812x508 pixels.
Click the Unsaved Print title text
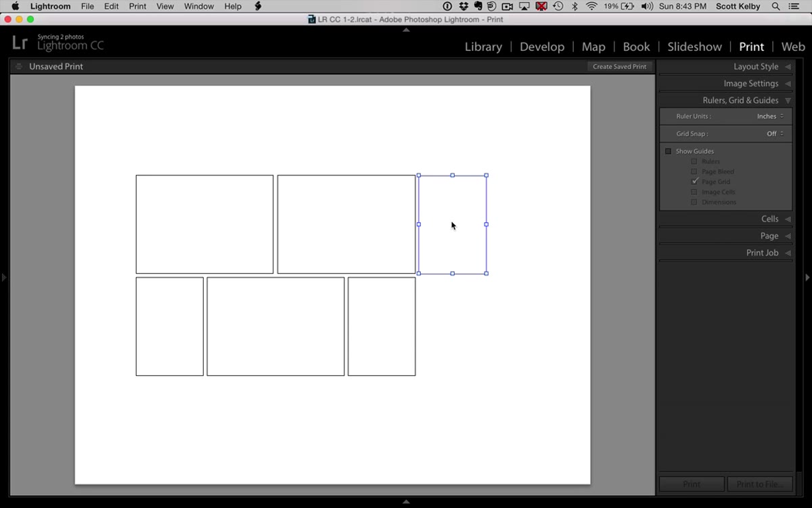(56, 66)
